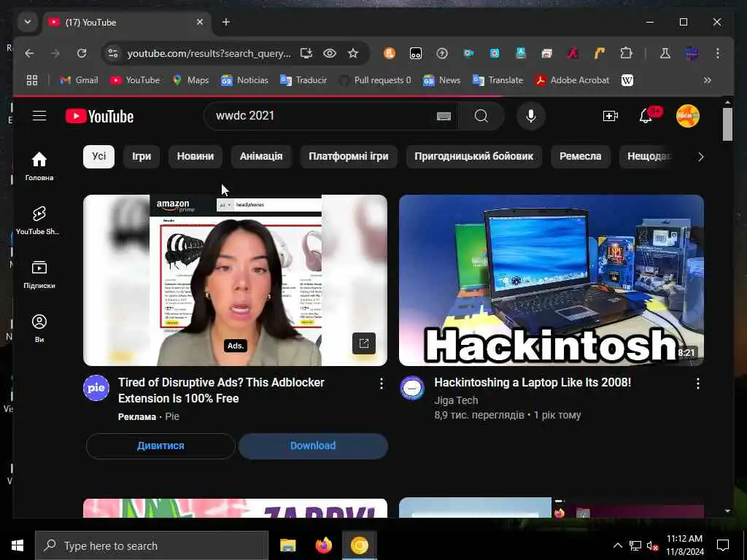Go back with the browser back arrow
The width and height of the screenshot is (747, 560).
pos(29,53)
